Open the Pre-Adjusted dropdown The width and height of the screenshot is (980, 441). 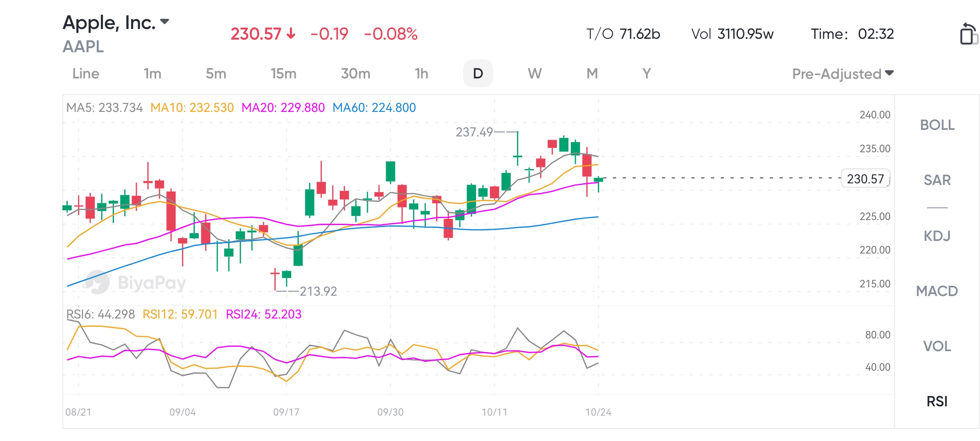point(843,74)
